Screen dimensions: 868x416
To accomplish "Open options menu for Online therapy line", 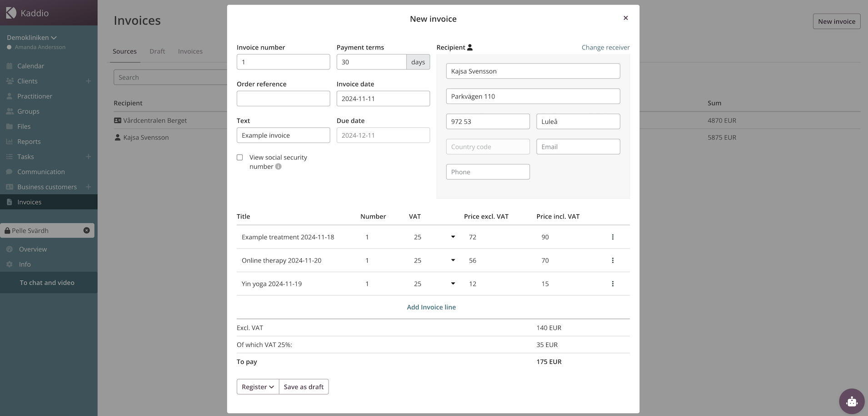I will [x=613, y=260].
